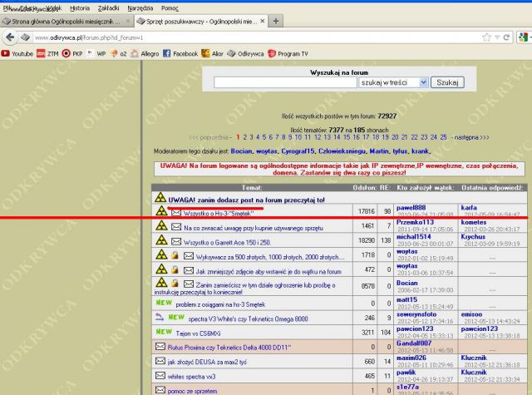Go to forum page 2

[244, 137]
